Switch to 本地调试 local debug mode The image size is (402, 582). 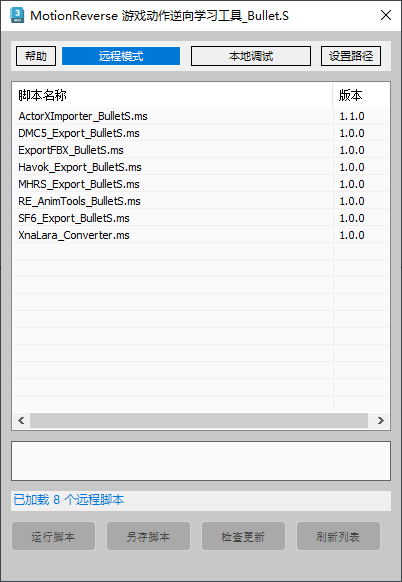click(251, 56)
